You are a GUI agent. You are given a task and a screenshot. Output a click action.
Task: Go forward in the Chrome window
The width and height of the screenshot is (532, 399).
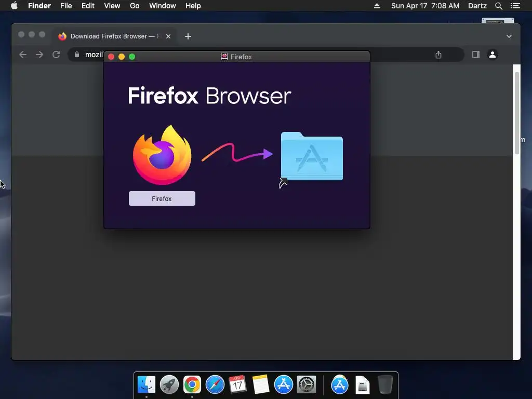pyautogui.click(x=39, y=55)
